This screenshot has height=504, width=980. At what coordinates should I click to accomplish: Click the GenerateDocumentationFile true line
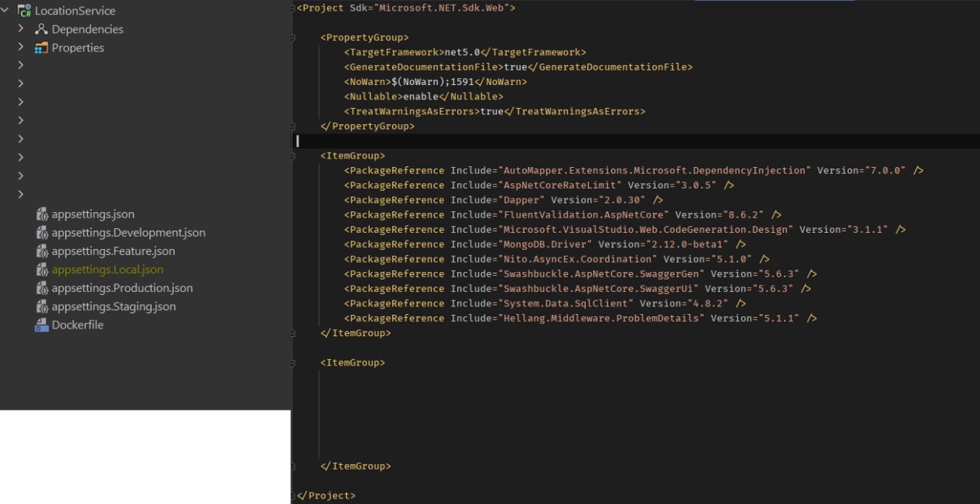[x=518, y=67]
